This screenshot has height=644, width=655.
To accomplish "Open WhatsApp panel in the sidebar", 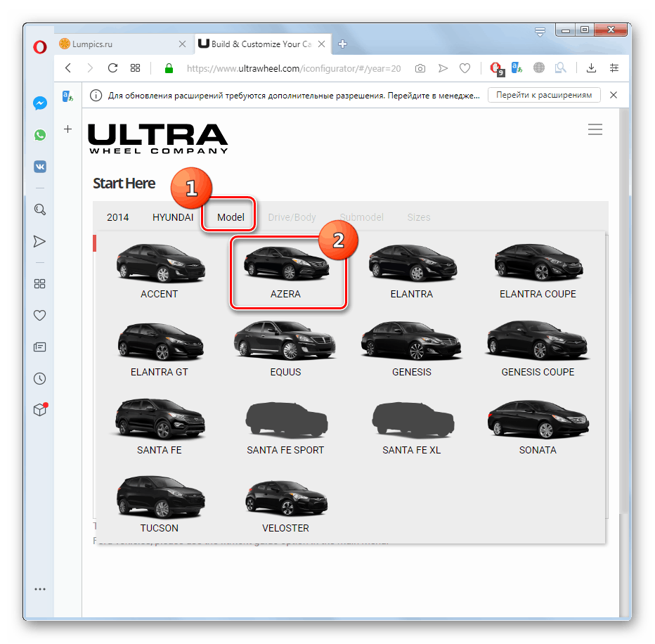I will pos(40,134).
